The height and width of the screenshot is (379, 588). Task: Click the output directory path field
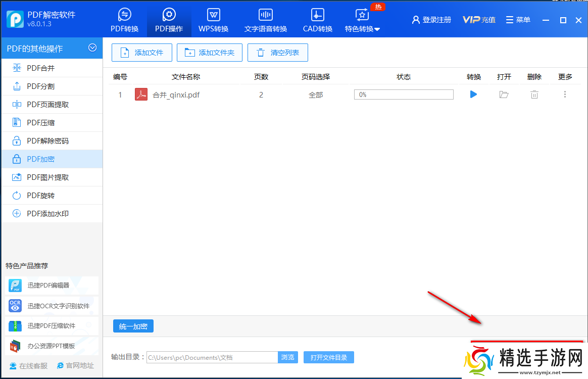[210, 357]
